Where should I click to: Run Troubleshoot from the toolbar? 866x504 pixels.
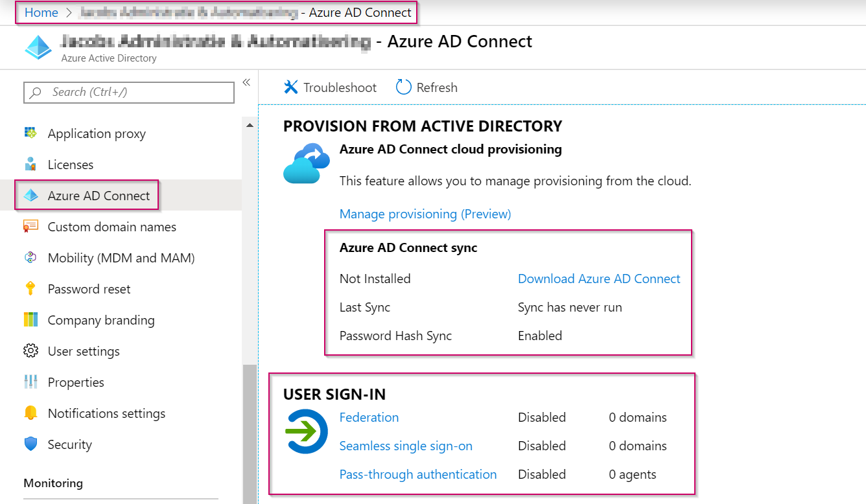pos(329,87)
